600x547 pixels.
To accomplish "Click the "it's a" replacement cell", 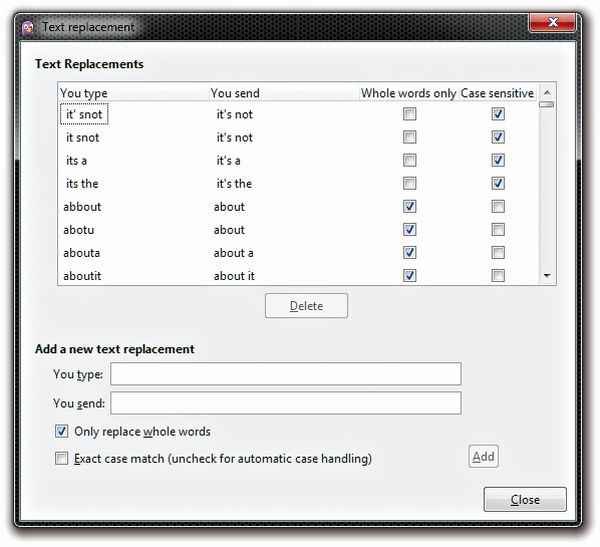I will tap(228, 160).
